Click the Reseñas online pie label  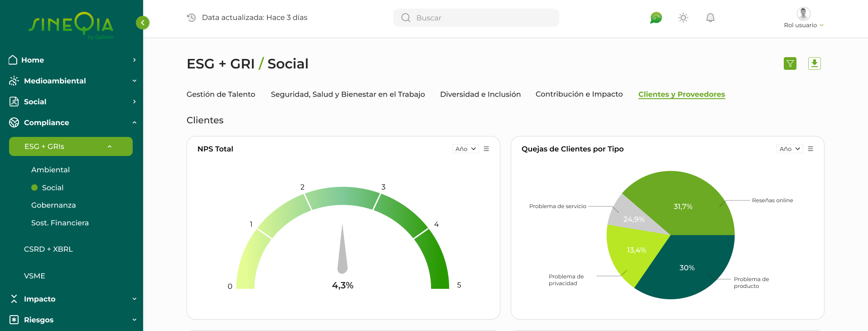point(772,200)
